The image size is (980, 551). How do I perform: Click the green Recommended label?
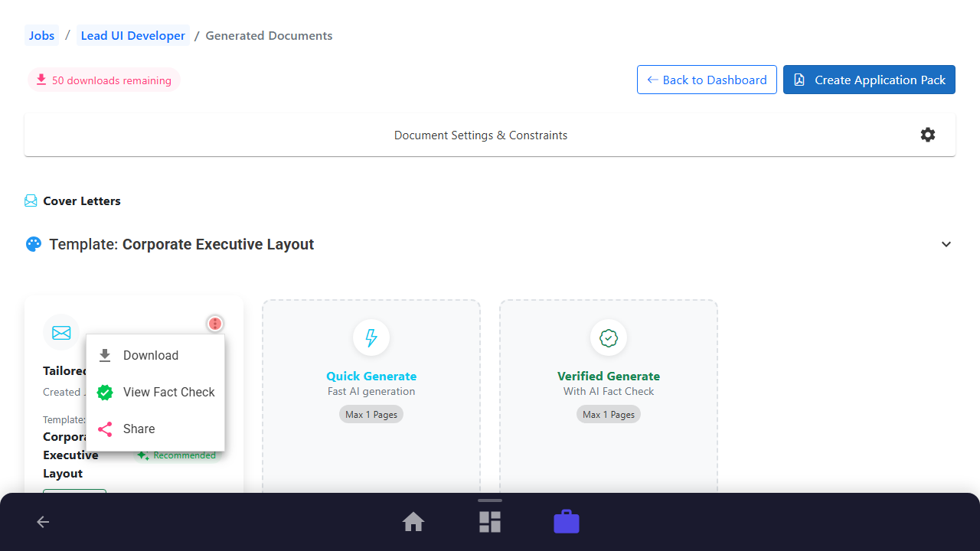click(x=177, y=455)
